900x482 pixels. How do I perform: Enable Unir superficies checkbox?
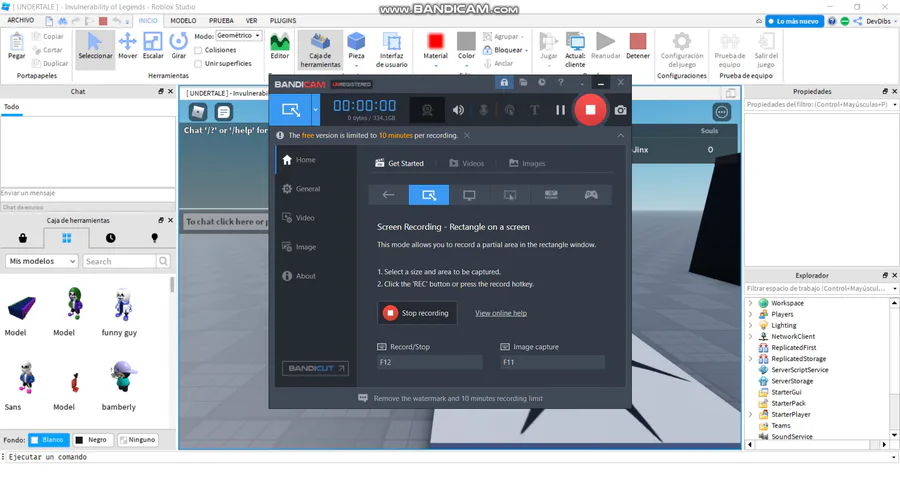(x=198, y=64)
